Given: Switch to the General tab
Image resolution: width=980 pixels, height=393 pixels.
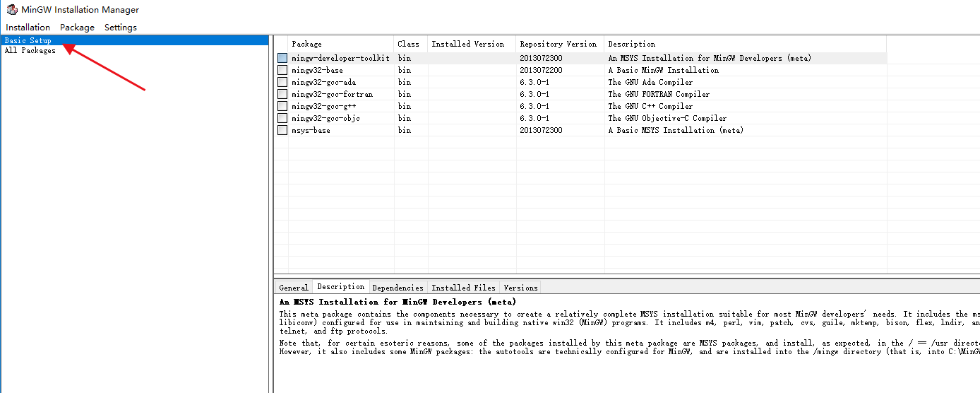Looking at the screenshot, I should [x=294, y=288].
